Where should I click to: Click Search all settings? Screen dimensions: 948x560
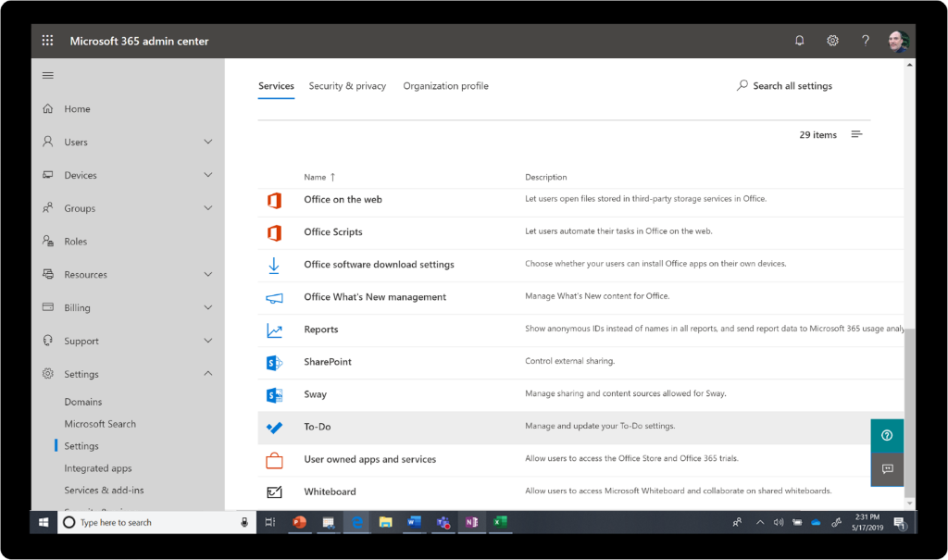[784, 85]
